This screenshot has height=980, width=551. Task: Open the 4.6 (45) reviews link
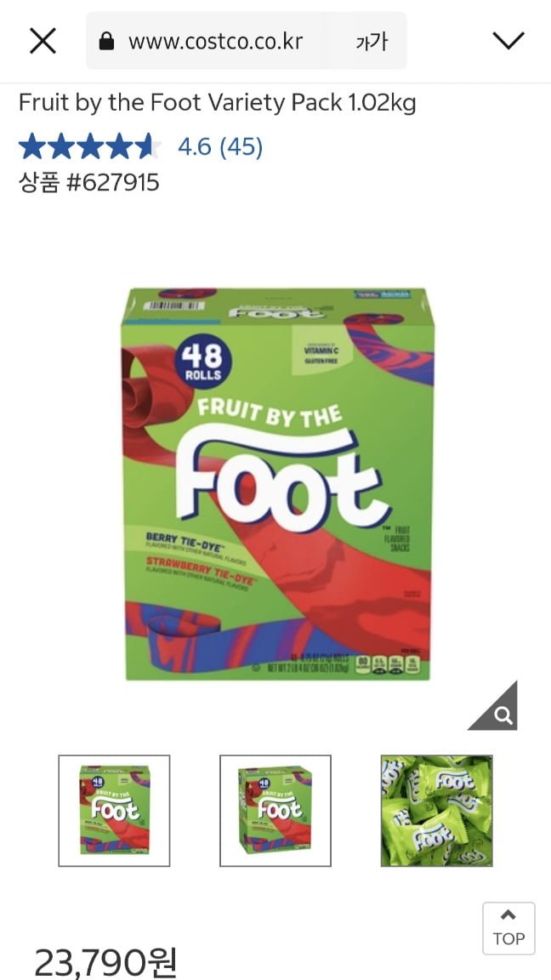(220, 147)
